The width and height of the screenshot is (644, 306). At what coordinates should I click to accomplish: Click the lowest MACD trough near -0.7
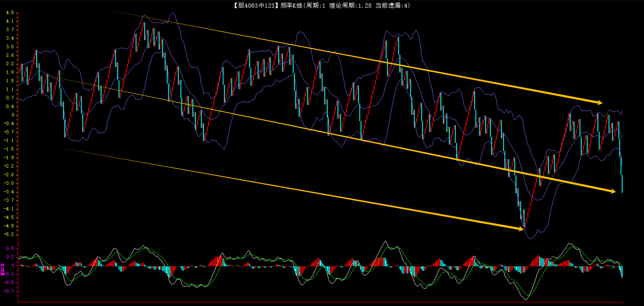525,299
